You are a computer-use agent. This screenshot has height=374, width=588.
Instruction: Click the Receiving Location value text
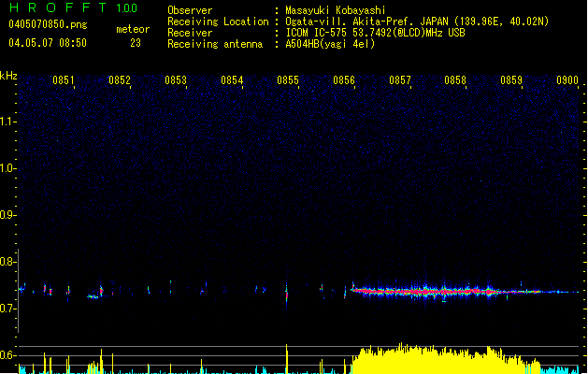pyautogui.click(x=417, y=22)
